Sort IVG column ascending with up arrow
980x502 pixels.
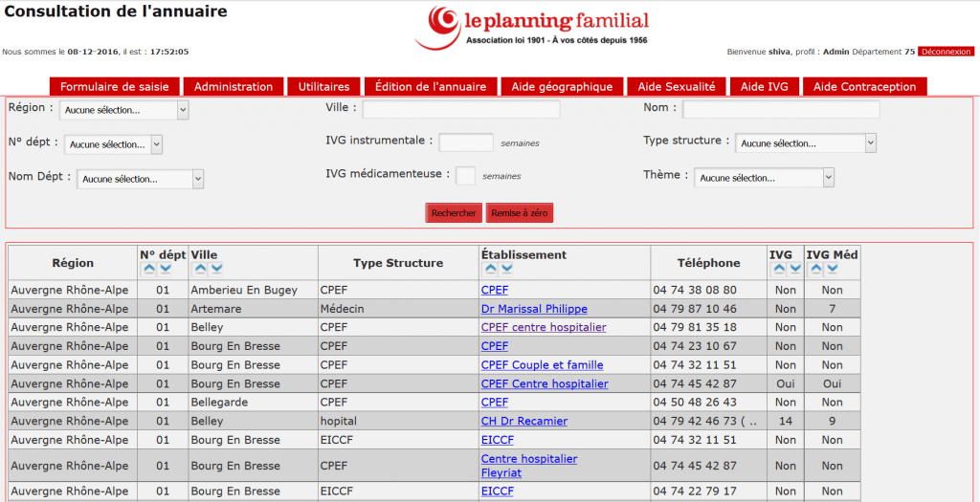778,270
